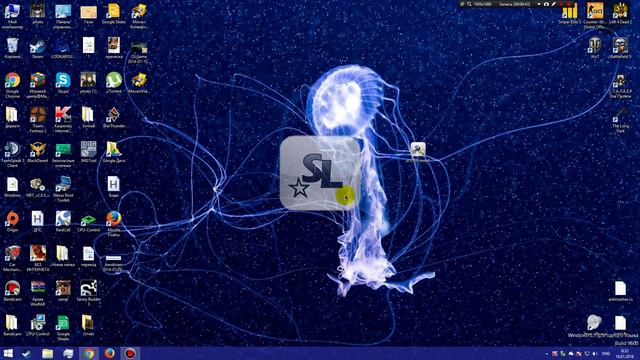Screen dimensions: 640x360
Task: Select the samp desktop shortcut
Action: click(63, 291)
